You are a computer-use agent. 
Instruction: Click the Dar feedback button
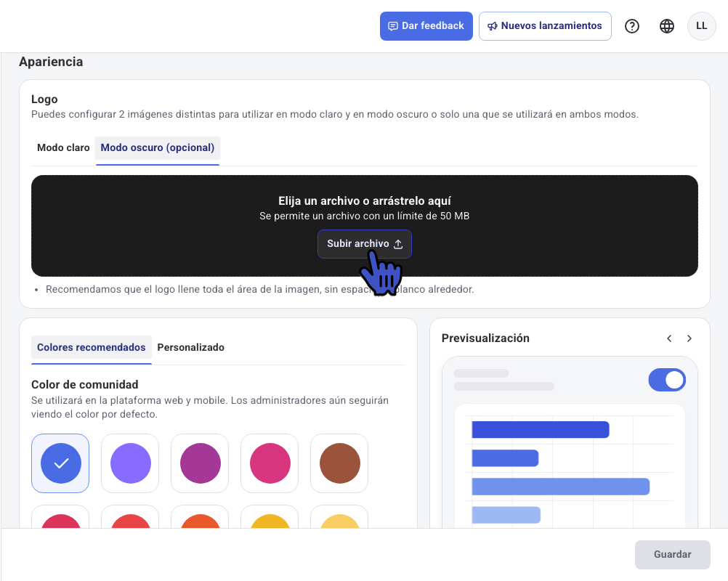pyautogui.click(x=426, y=26)
